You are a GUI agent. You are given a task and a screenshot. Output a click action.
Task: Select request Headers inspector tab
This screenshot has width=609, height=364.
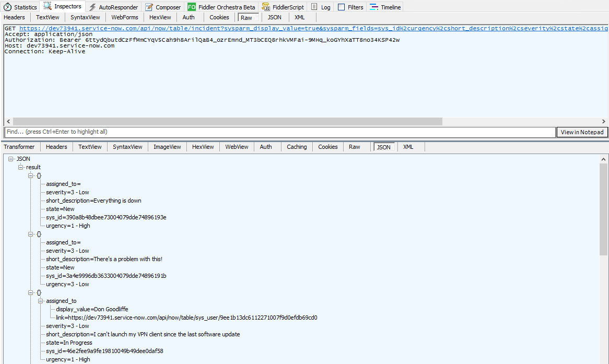[15, 17]
